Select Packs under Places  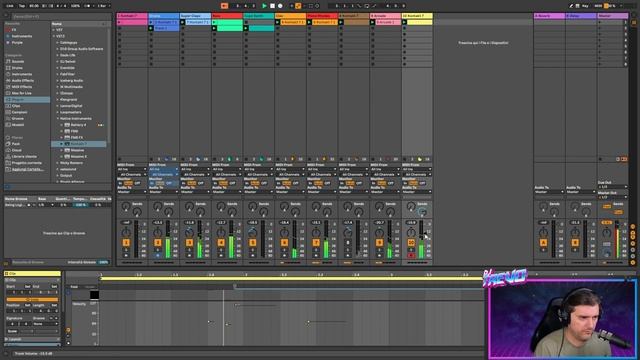[x=16, y=144]
